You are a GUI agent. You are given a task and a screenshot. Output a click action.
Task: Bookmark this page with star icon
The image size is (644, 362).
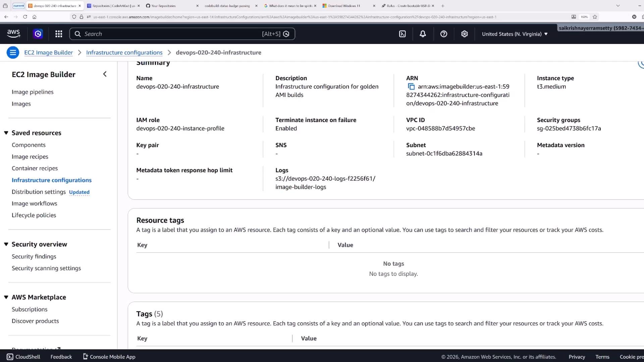(595, 17)
